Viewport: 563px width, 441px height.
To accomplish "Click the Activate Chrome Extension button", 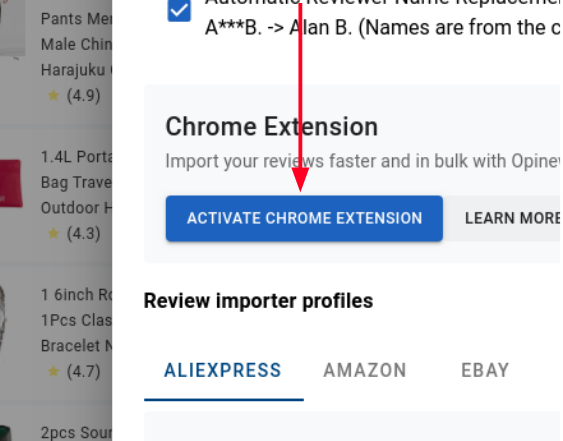I will click(304, 218).
